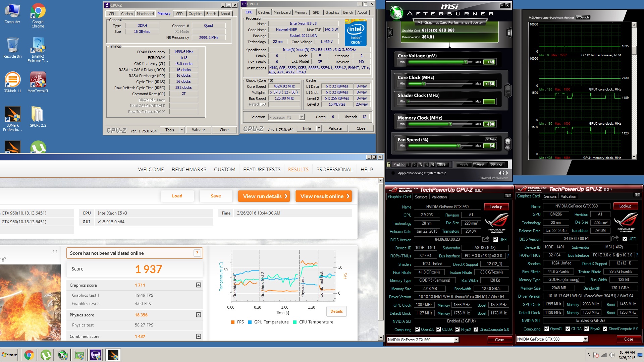Click the Fan Speed value field 84
The width and height of the screenshot is (644, 362).
click(489, 146)
